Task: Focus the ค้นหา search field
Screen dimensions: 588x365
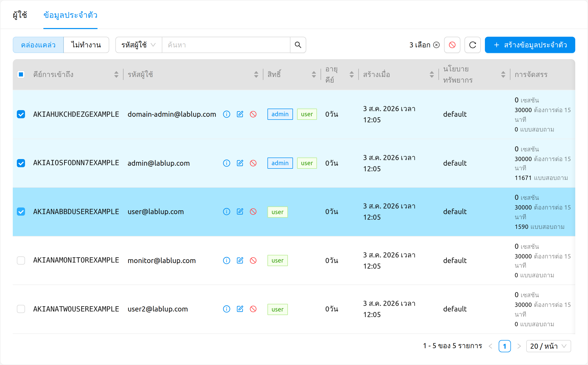Action: [226, 45]
